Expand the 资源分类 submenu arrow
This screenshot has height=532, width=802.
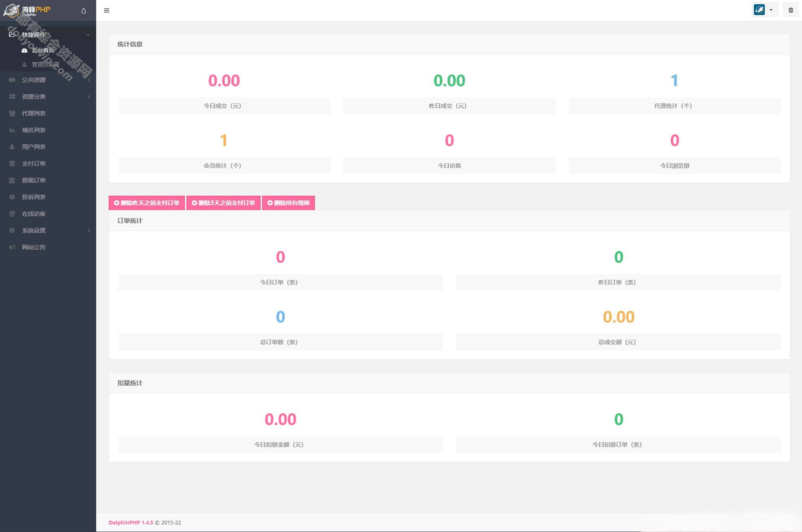(89, 97)
